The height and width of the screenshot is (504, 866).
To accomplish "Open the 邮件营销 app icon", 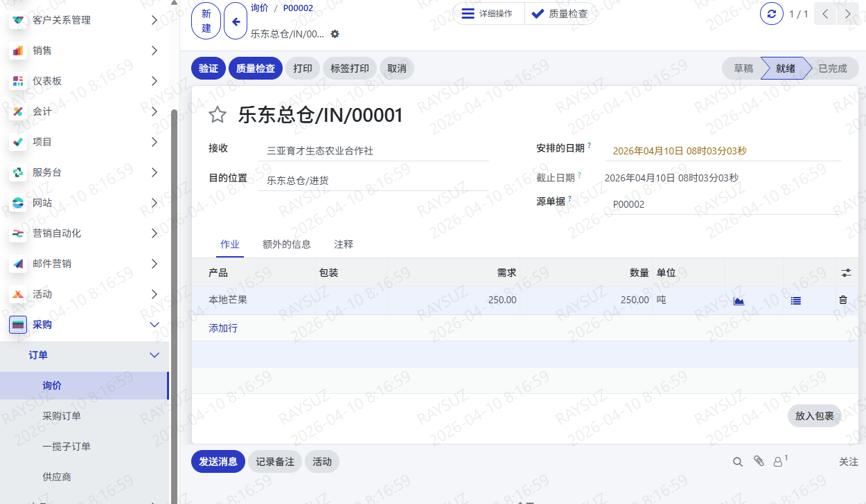I will pyautogui.click(x=18, y=264).
